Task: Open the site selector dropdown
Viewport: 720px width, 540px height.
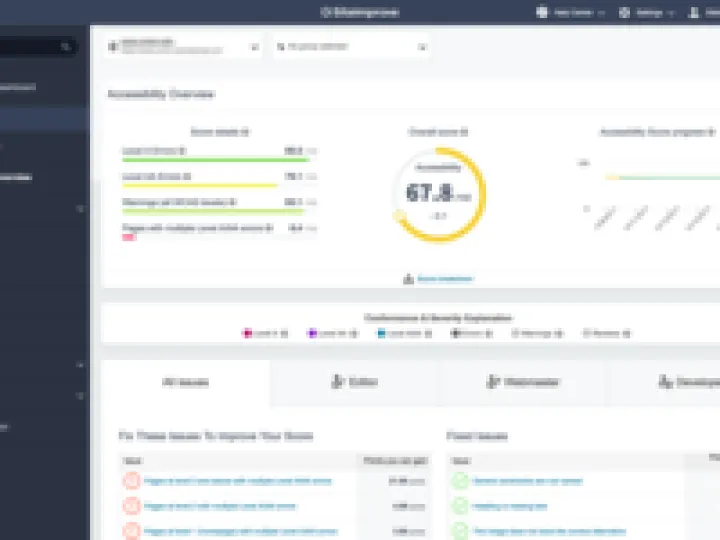Action: [254, 46]
